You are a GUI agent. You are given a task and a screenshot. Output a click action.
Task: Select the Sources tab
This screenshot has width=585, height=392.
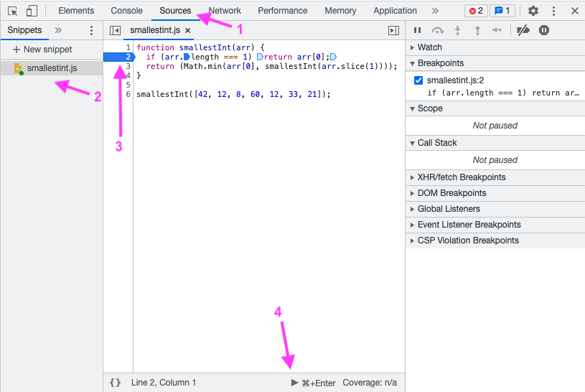[175, 11]
